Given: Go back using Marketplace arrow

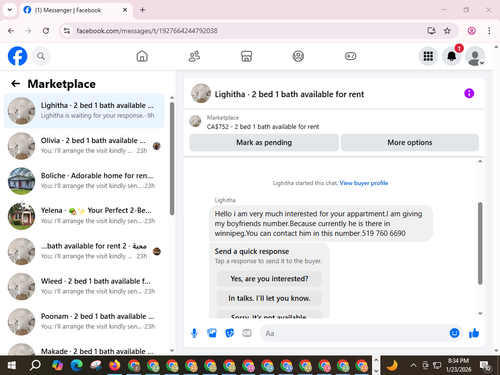Looking at the screenshot, I should click(15, 84).
